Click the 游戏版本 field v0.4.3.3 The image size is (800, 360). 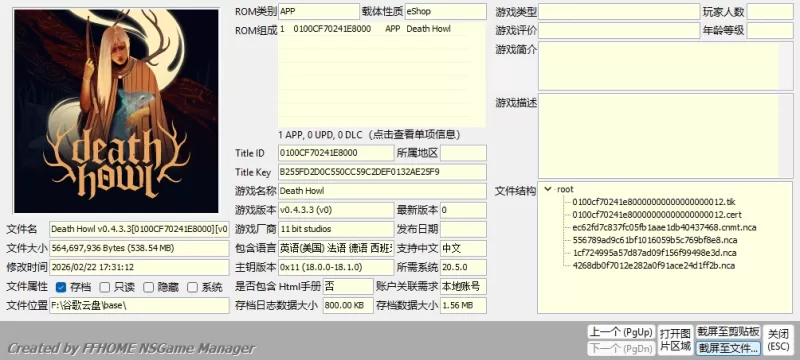coord(336,210)
